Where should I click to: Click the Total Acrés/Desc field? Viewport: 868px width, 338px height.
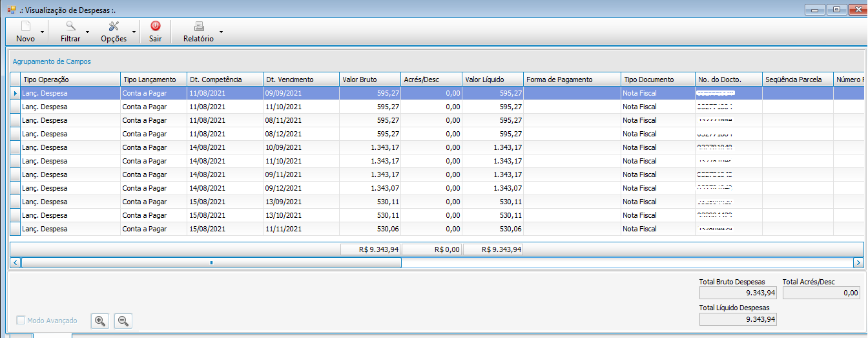tap(821, 293)
